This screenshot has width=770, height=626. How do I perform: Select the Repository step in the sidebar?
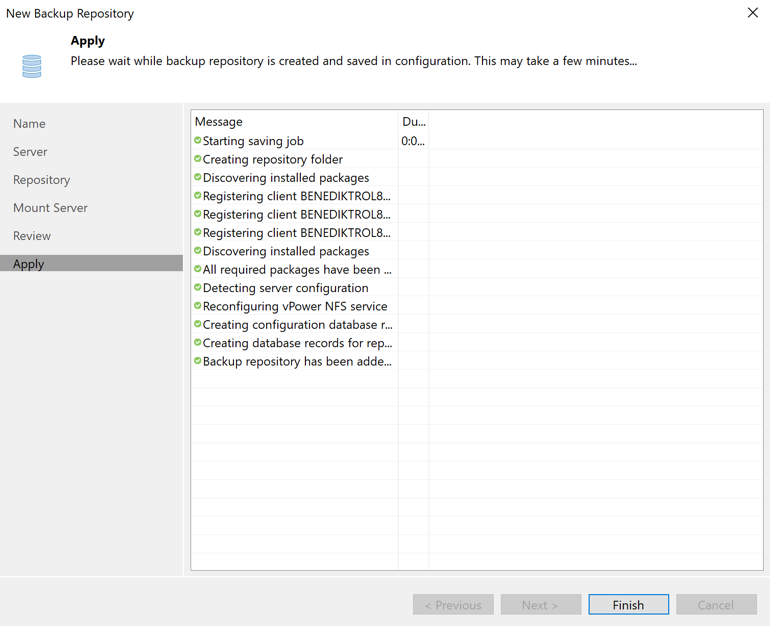tap(42, 180)
